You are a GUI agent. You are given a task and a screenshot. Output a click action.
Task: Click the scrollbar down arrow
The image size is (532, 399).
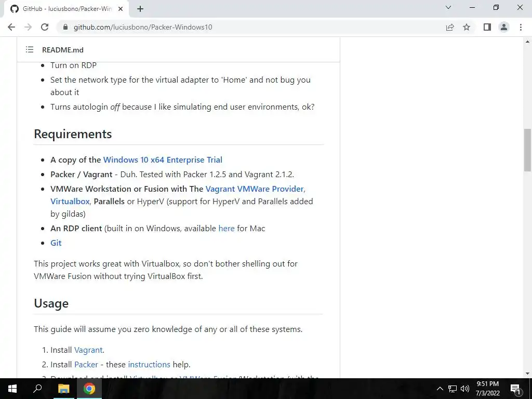click(x=527, y=374)
